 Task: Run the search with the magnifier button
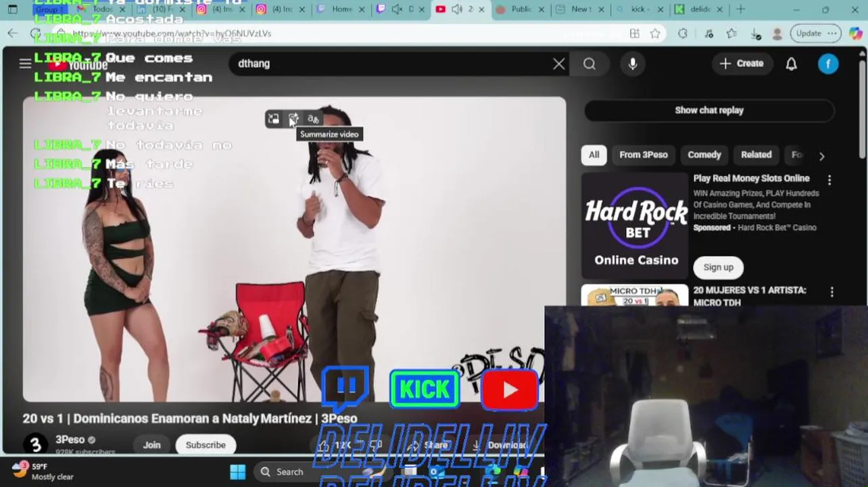(x=589, y=64)
